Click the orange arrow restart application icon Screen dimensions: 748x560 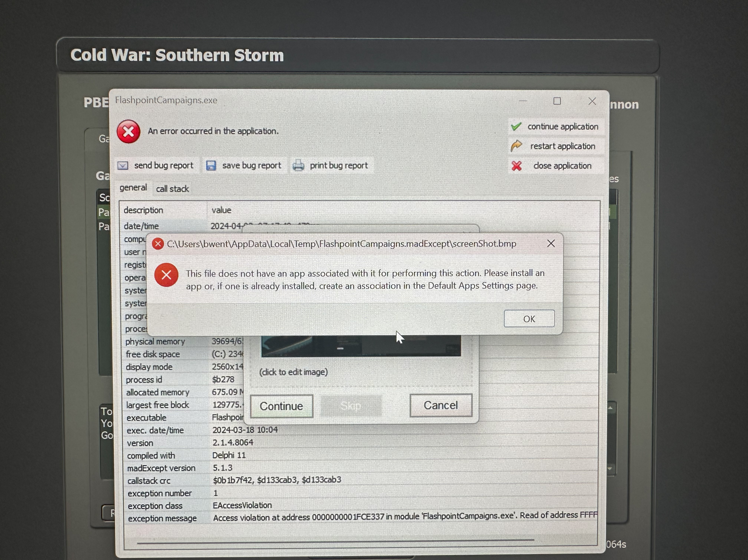(516, 146)
